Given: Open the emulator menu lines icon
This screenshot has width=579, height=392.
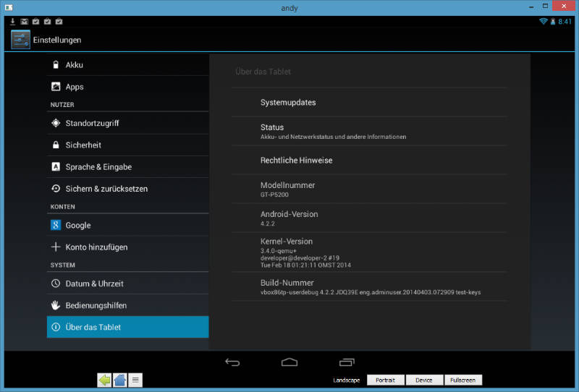Looking at the screenshot, I should click(135, 380).
